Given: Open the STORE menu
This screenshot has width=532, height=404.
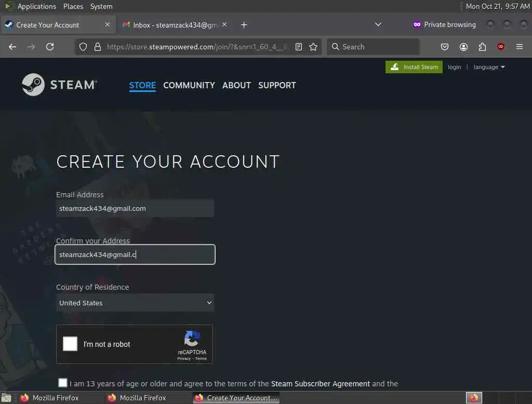Looking at the screenshot, I should tap(142, 85).
